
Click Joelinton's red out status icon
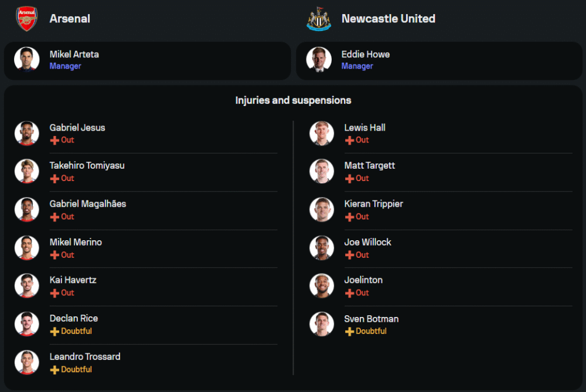pyautogui.click(x=349, y=293)
